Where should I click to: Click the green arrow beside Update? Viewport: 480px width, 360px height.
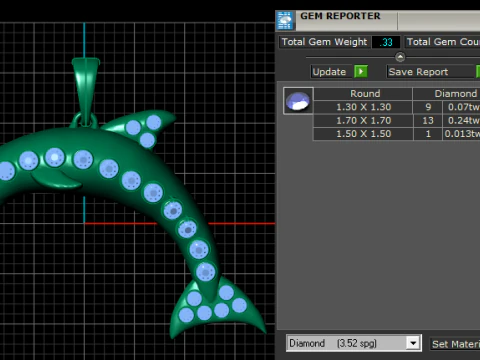[361, 72]
